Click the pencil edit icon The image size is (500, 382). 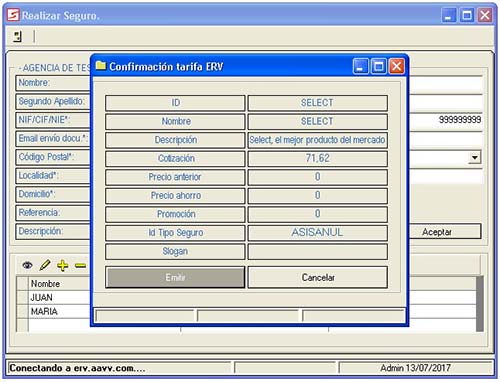click(45, 265)
